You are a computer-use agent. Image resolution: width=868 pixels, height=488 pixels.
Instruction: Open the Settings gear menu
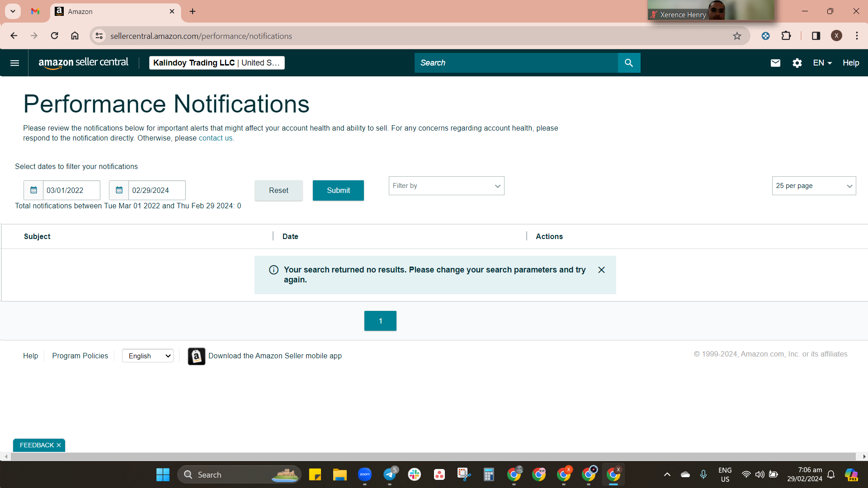[x=797, y=63]
